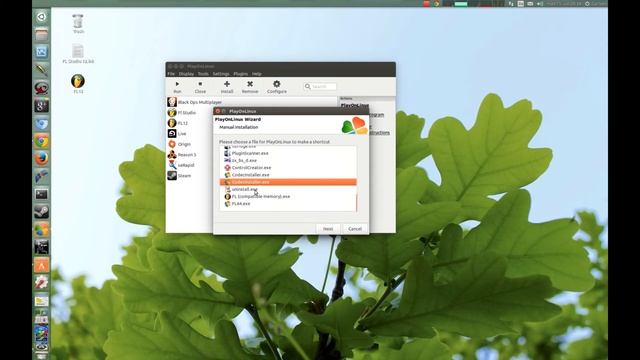Click the Origin orange icon in list
640x360 pixels.
(172, 144)
